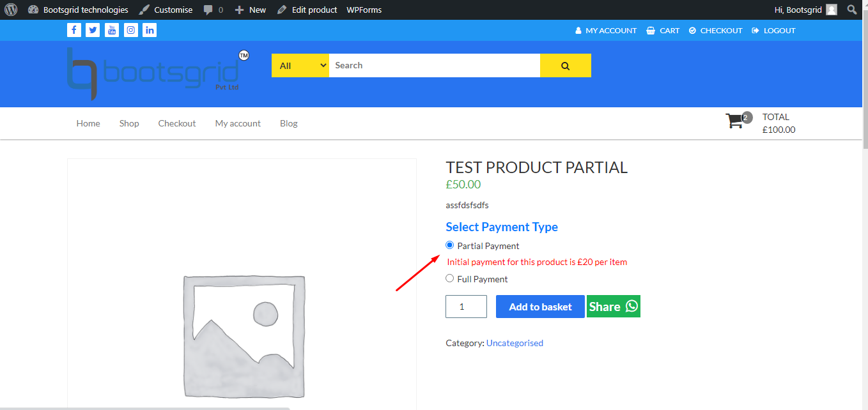Screen dimensions: 868x410
Task: Visit the LinkedIn social profile
Action: tap(150, 30)
